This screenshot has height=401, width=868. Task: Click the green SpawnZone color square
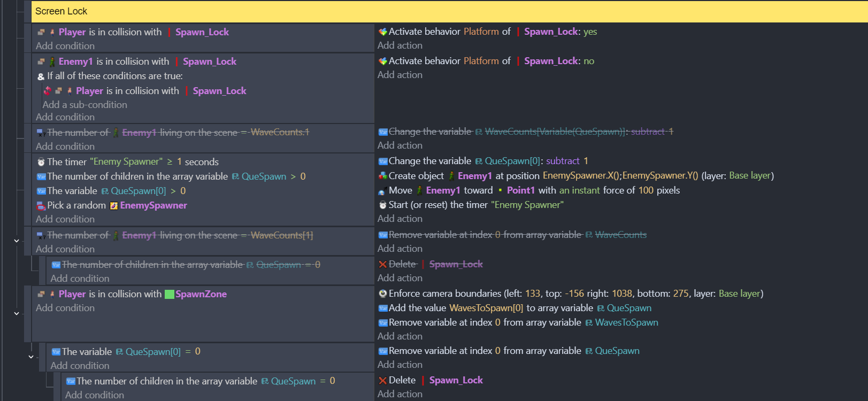tap(169, 294)
